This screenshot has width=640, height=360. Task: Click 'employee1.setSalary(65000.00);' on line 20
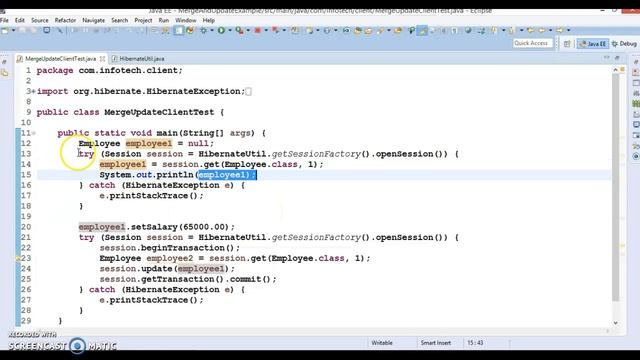[157, 227]
